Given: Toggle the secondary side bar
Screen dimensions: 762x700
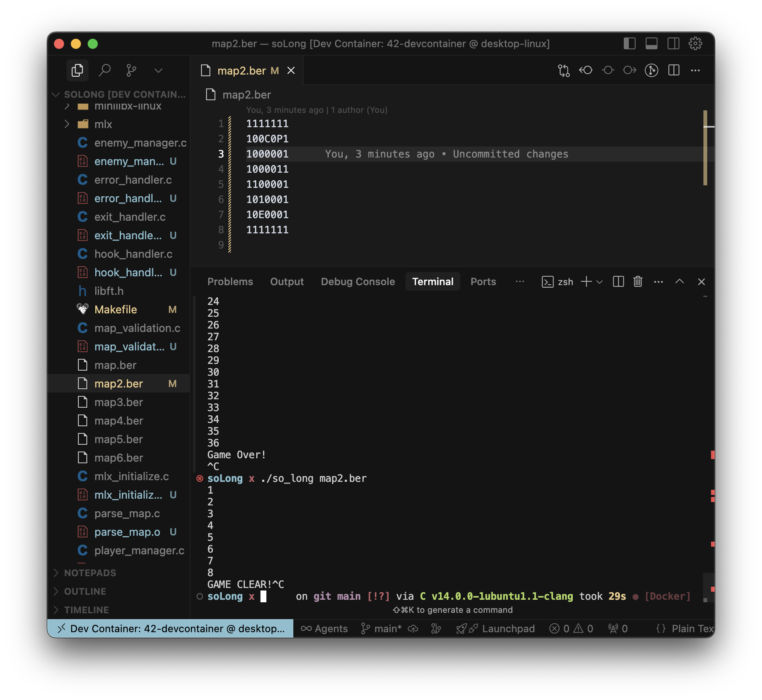Looking at the screenshot, I should pyautogui.click(x=673, y=43).
